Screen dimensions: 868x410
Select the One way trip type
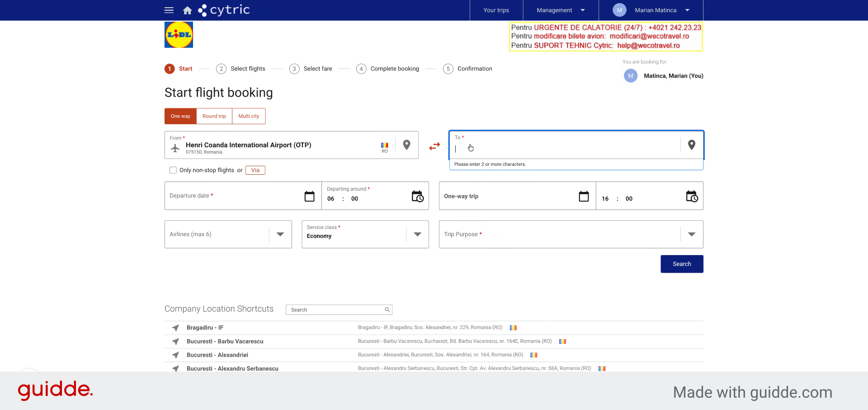tap(180, 116)
